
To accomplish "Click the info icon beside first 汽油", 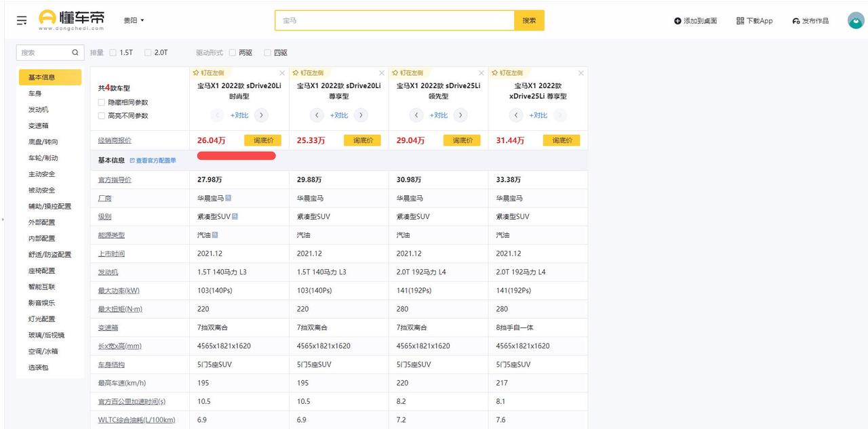I will (x=215, y=235).
